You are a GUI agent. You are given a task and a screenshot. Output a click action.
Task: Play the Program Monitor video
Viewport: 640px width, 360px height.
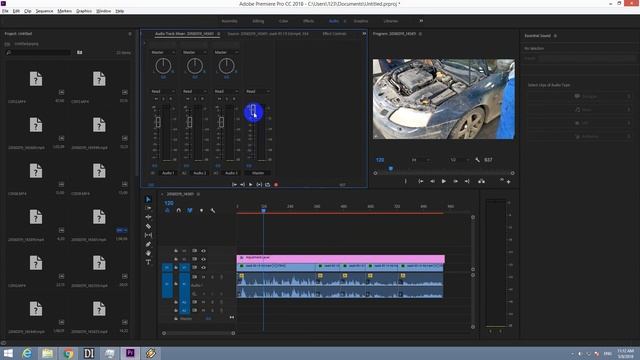(x=444, y=181)
